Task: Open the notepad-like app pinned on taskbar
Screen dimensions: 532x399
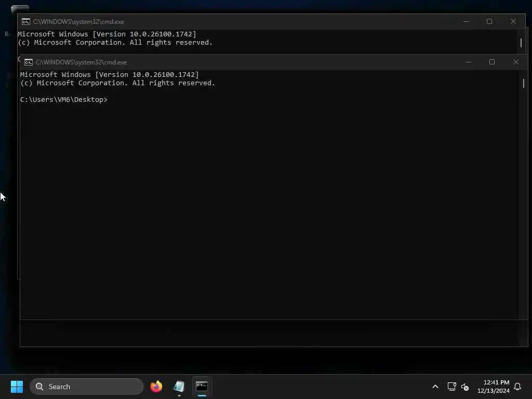Action: click(179, 387)
